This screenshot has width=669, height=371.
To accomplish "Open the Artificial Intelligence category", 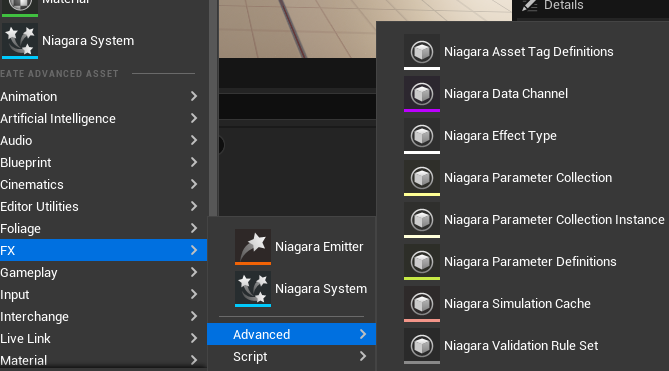I will pos(103,119).
